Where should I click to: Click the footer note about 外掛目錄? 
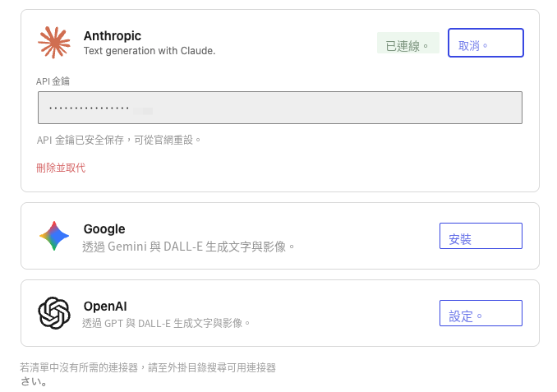coord(148,374)
